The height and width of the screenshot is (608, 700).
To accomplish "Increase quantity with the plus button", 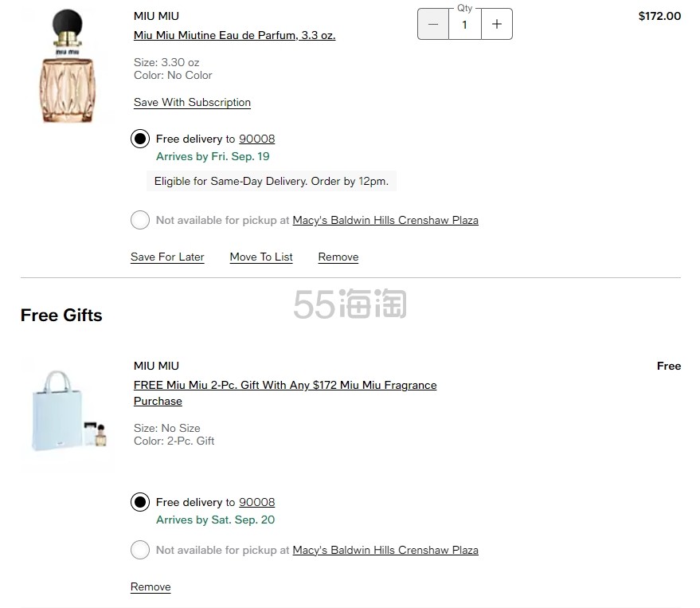I will (497, 24).
